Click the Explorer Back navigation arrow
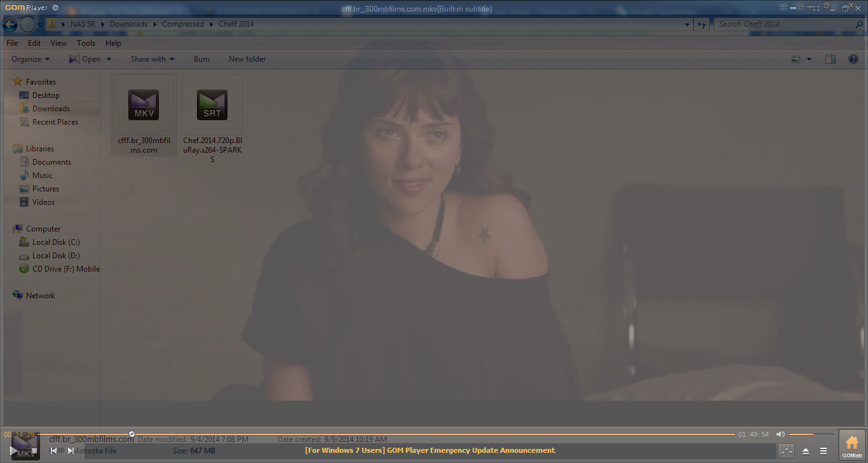 click(10, 24)
